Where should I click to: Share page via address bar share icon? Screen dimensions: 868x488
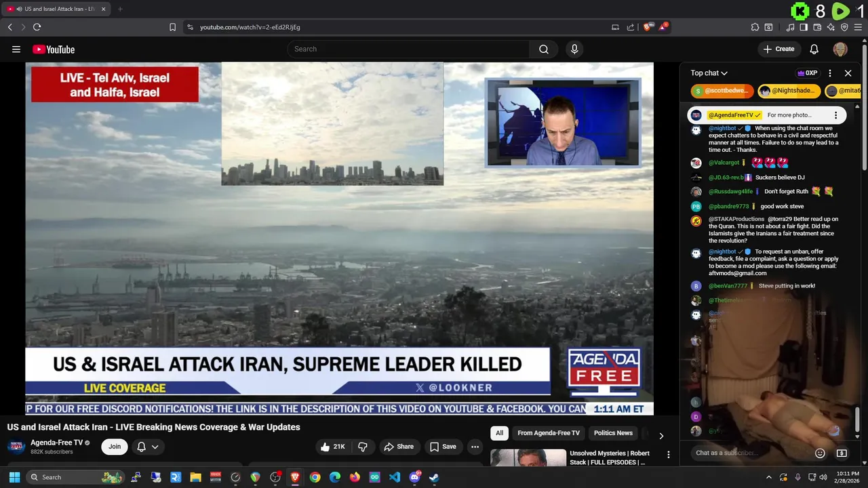click(x=631, y=27)
